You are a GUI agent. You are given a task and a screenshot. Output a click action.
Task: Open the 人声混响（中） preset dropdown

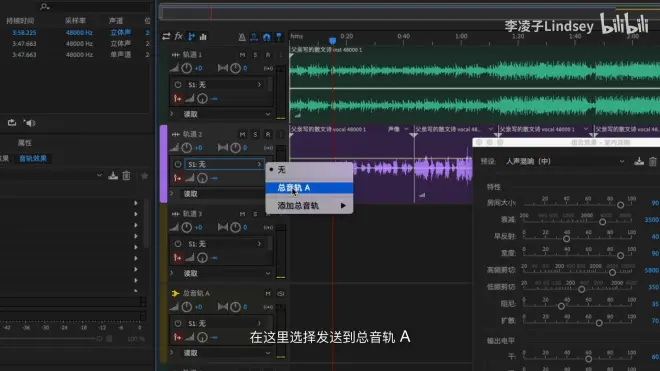[565, 161]
